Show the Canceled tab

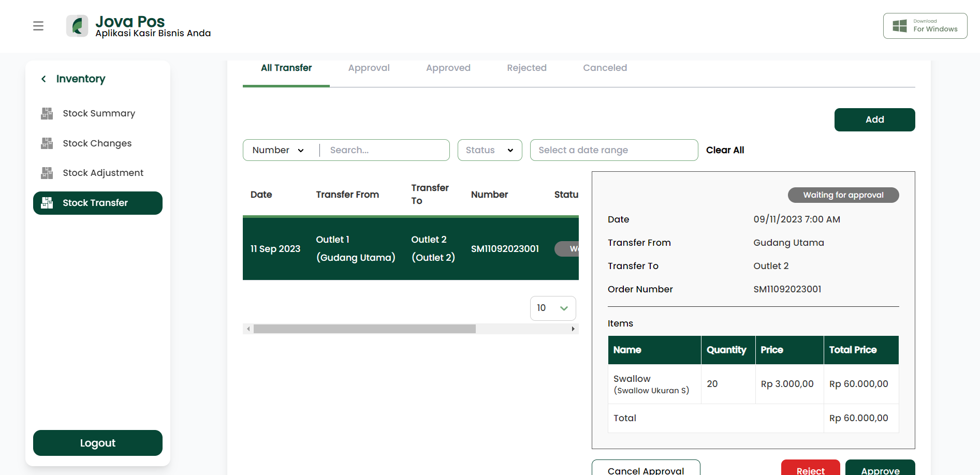pyautogui.click(x=605, y=68)
